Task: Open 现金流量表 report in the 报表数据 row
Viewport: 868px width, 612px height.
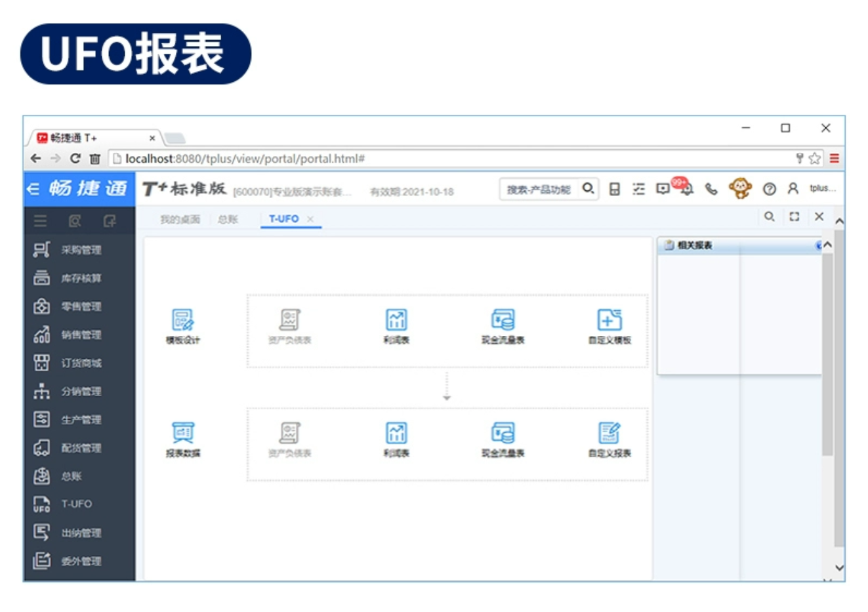Action: [x=503, y=439]
